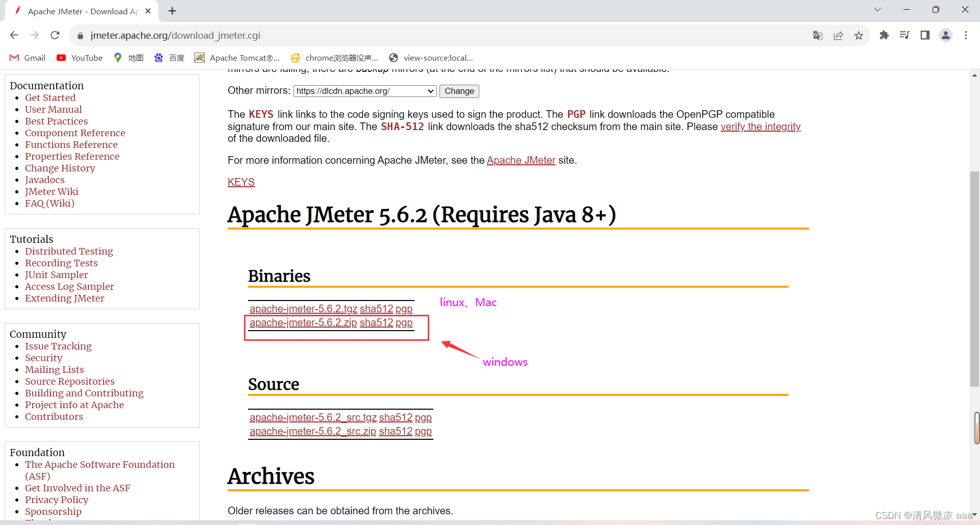
Task: Open the Gmail bookmark
Action: pyautogui.click(x=28, y=58)
